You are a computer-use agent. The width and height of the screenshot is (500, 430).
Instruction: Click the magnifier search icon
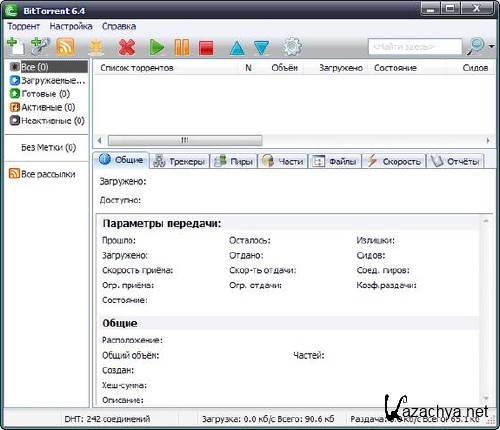pos(476,46)
